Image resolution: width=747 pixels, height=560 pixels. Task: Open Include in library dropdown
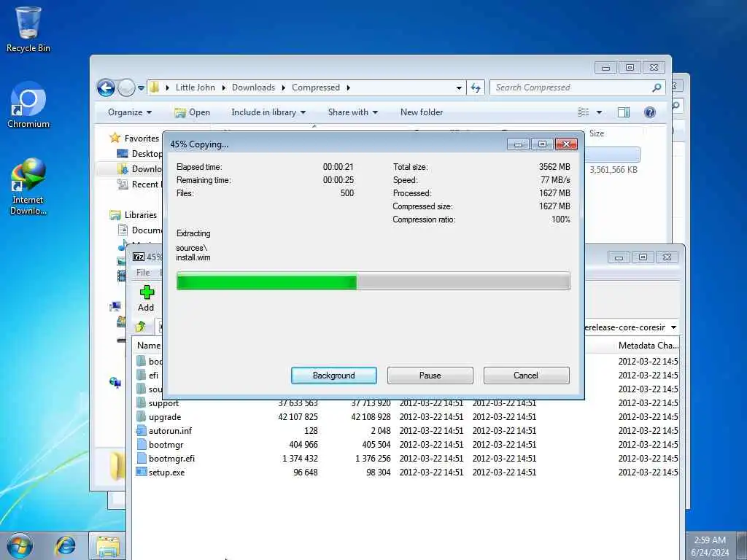pos(268,112)
